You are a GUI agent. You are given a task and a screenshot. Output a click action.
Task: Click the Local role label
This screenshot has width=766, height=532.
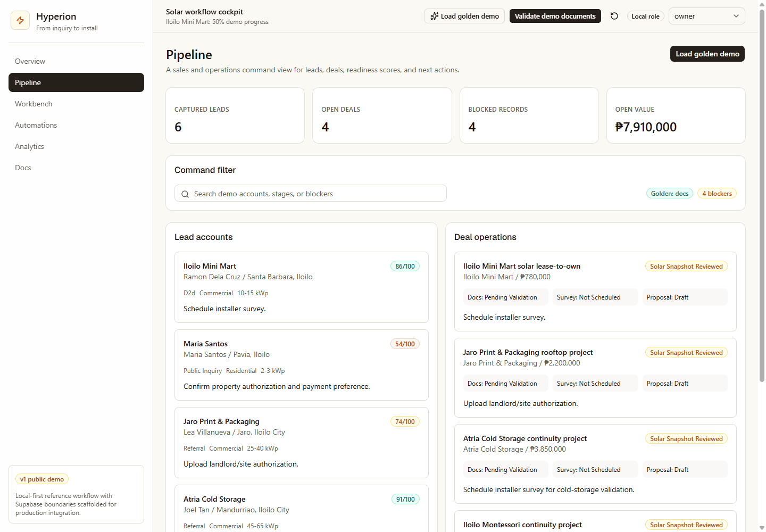(645, 16)
